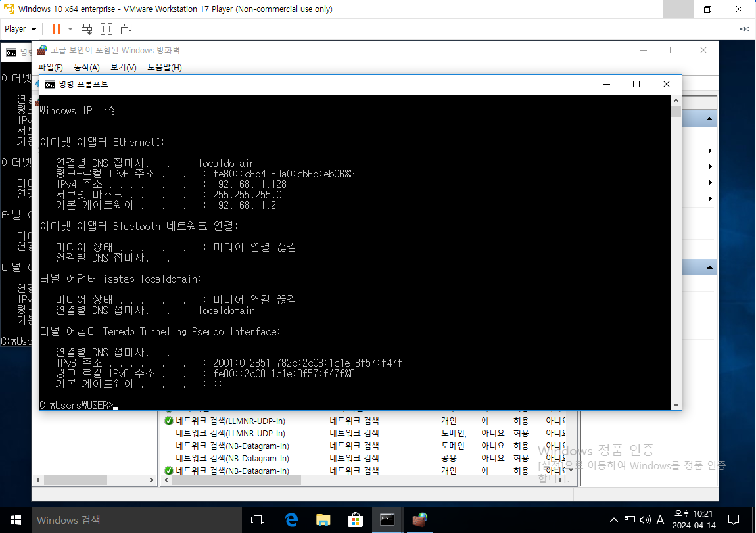Collapse the VMware toolbar with the double-arrow icon
Image resolution: width=756 pixels, height=533 pixels.
(x=744, y=29)
